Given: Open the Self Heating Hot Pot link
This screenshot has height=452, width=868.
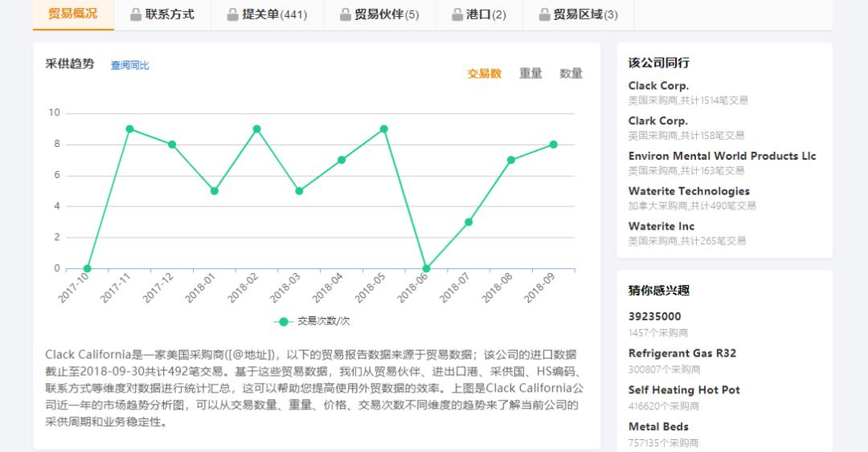Looking at the screenshot, I should click(684, 390).
